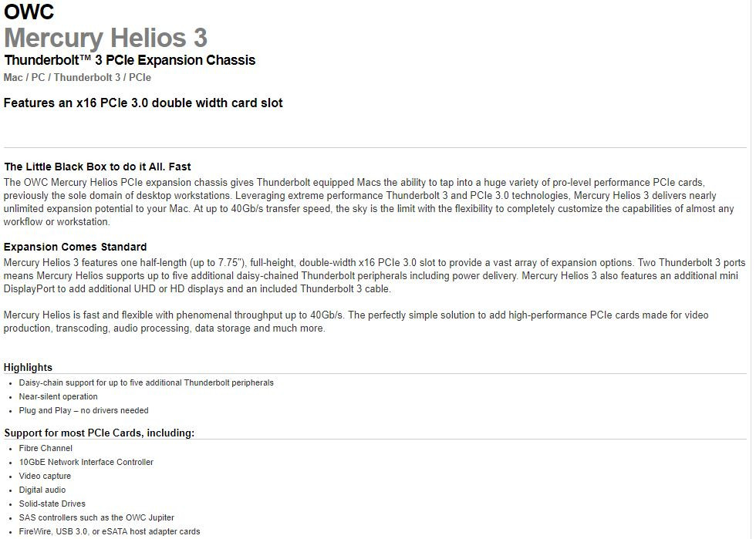Click the OWC brand heading
The height and width of the screenshot is (539, 756).
click(29, 11)
